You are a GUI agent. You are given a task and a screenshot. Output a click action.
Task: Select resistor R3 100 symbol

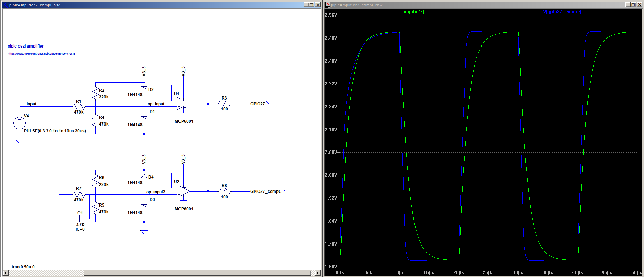pyautogui.click(x=224, y=104)
